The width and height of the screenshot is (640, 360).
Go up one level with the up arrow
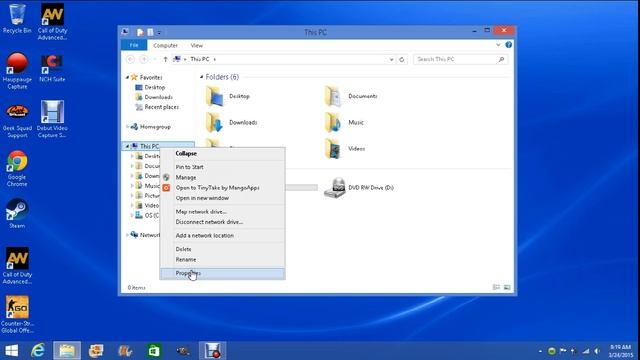165,60
